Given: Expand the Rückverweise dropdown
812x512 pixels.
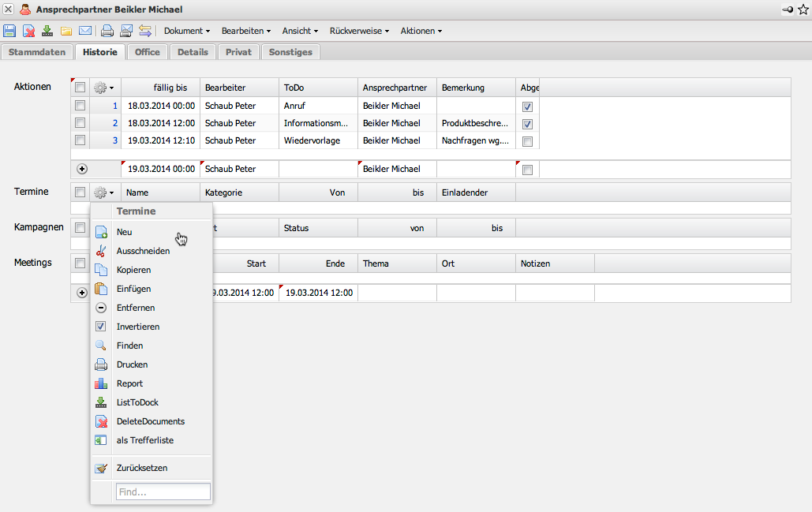Looking at the screenshot, I should tap(359, 31).
